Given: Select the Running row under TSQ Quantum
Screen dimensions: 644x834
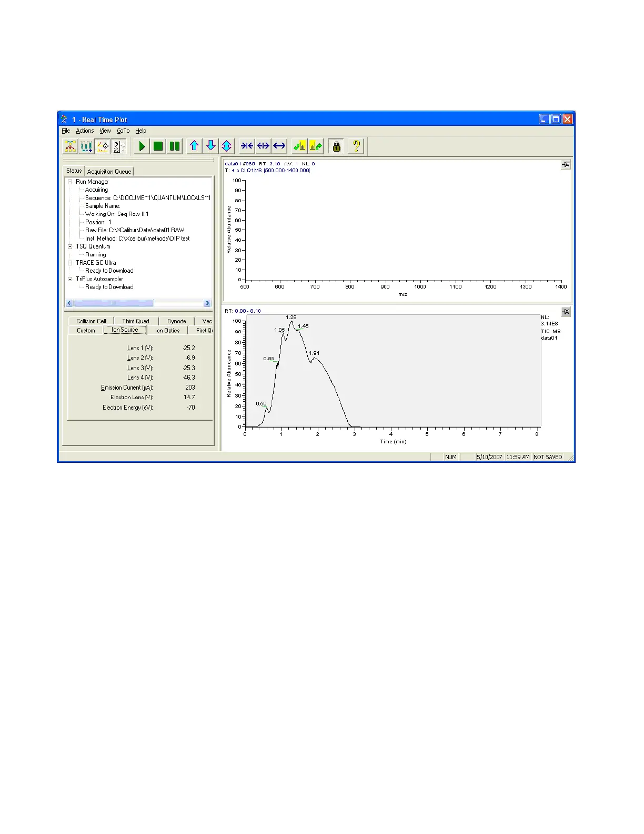Looking at the screenshot, I should 96,254.
